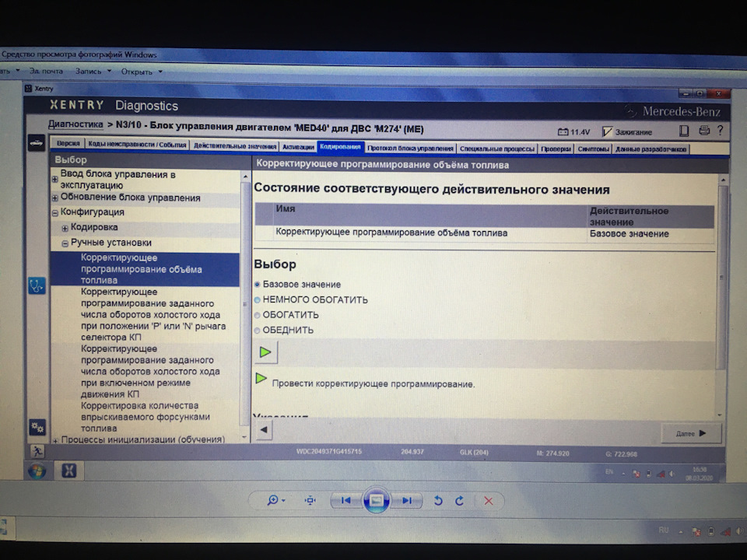Click GLK (204) in status bar
The height and width of the screenshot is (560, 747).
(x=474, y=452)
